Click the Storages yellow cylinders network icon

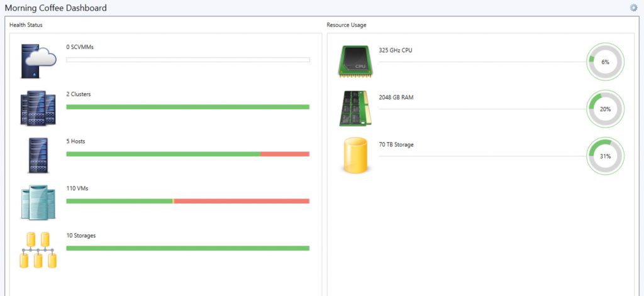click(38, 250)
